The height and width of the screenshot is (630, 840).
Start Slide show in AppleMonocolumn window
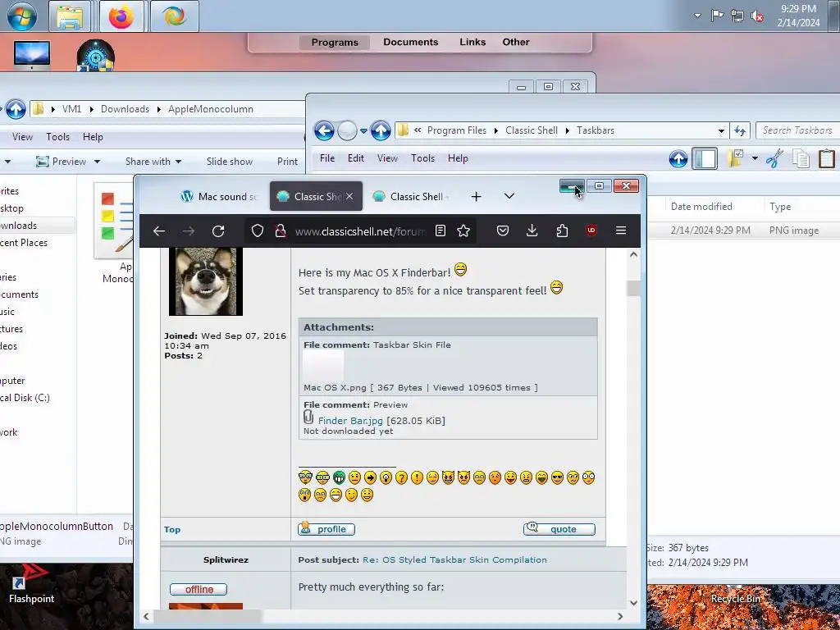pos(230,162)
